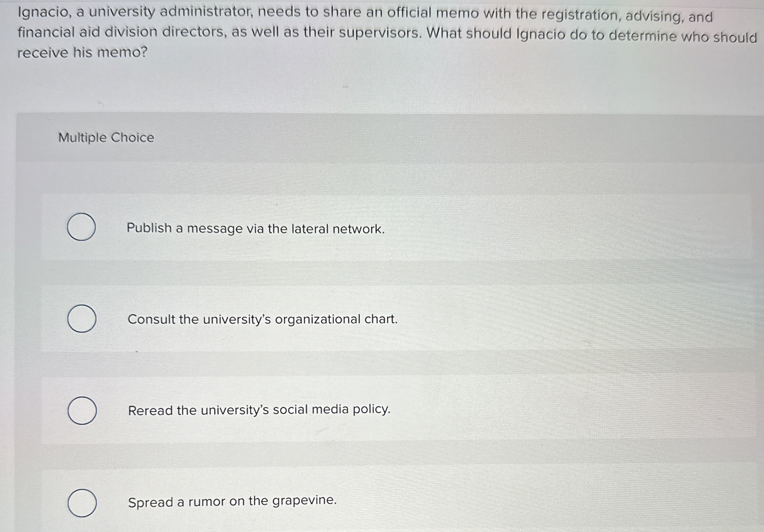Click the answer text about the grapevine
This screenshot has height=532, width=764.
tap(232, 501)
